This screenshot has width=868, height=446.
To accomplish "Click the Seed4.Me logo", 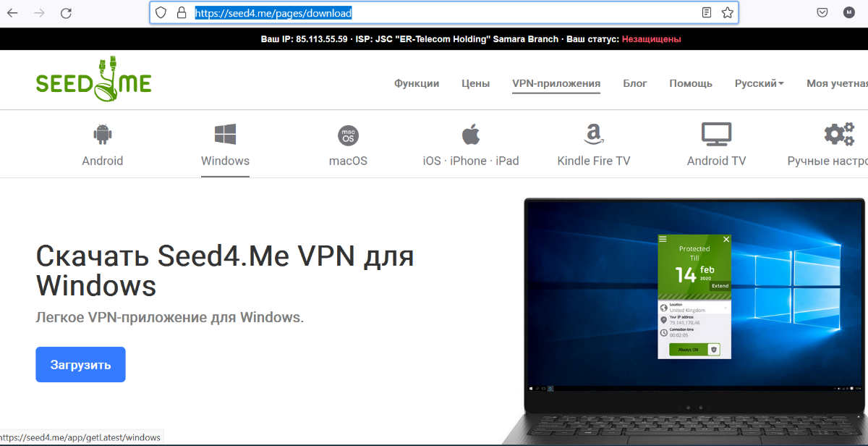I will 93,80.
